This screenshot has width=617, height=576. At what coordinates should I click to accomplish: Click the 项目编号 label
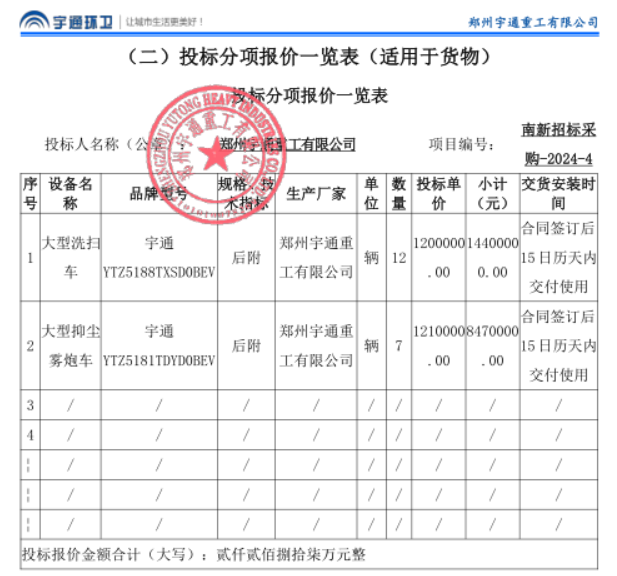pos(461,144)
